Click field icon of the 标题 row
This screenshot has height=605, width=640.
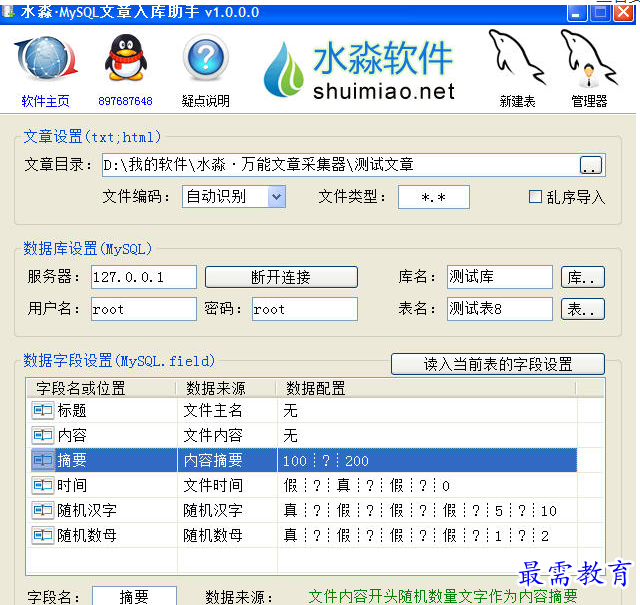click(x=43, y=410)
